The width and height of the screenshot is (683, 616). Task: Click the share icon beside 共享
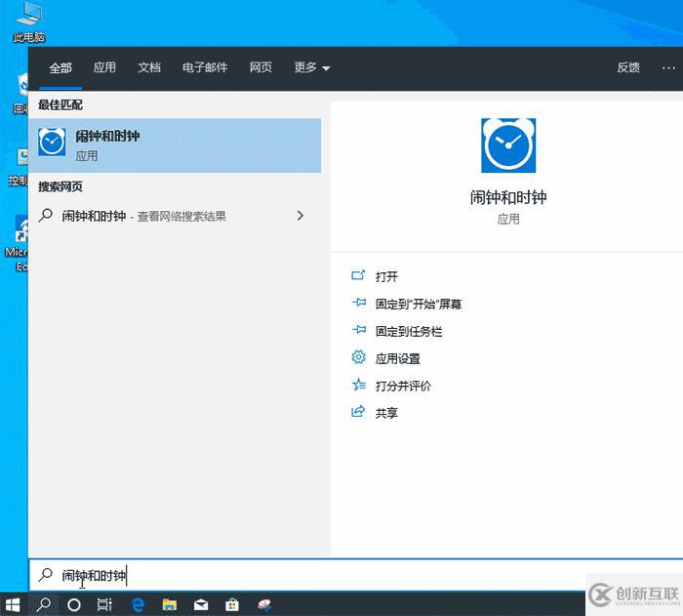point(358,412)
